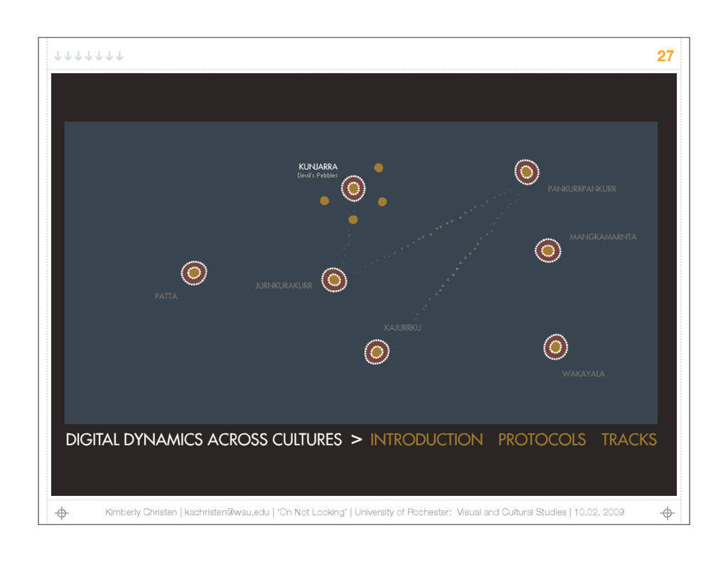The image size is (728, 562).
Task: Click the JURNKURAKURR label
Action: click(284, 286)
